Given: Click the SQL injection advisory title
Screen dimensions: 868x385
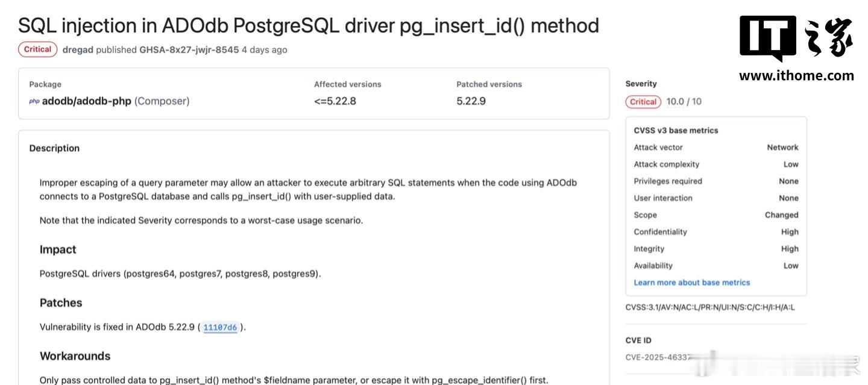Looking at the screenshot, I should point(308,26).
